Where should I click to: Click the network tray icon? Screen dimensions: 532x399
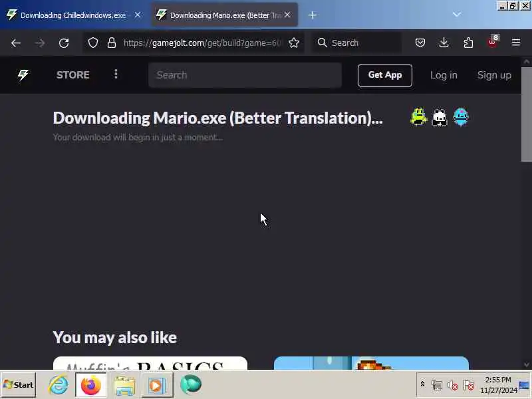[x=437, y=385]
